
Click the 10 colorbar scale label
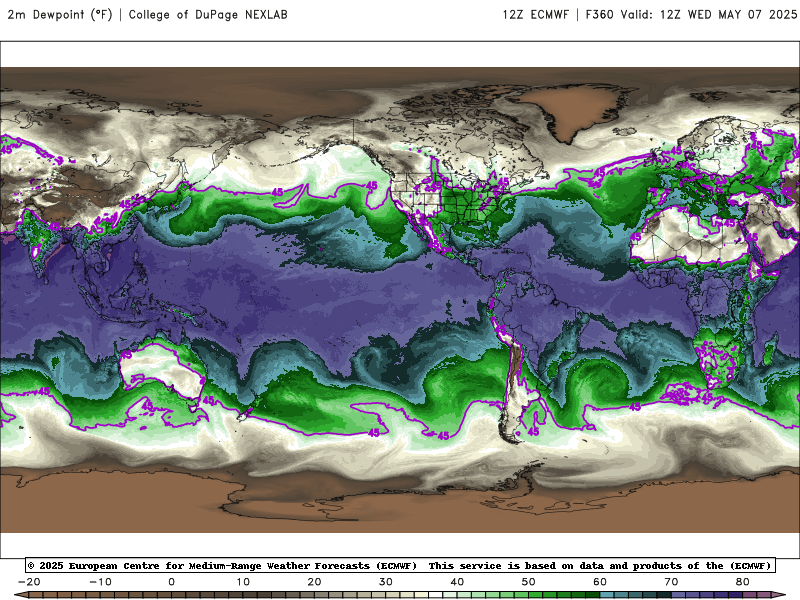(x=243, y=582)
